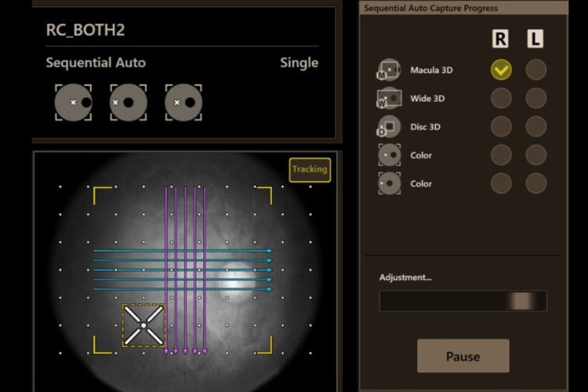Toggle Disc 3D left-eye indicator

pos(536,127)
